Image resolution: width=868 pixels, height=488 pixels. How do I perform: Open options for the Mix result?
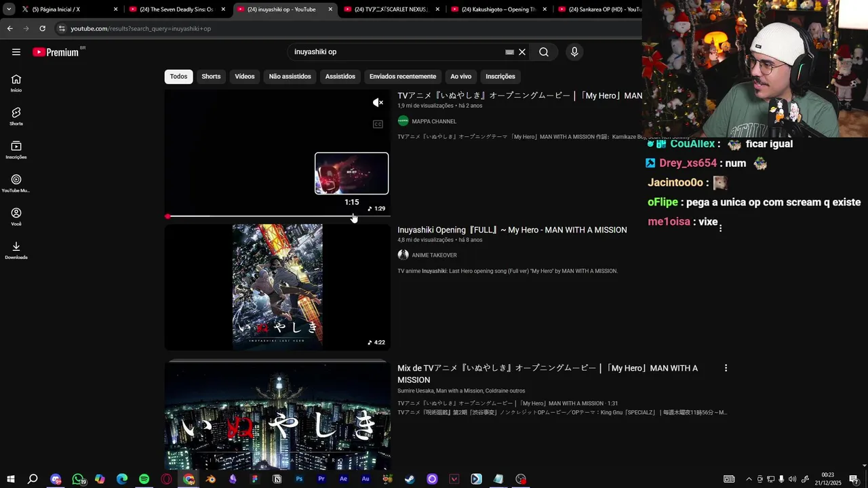(x=726, y=368)
